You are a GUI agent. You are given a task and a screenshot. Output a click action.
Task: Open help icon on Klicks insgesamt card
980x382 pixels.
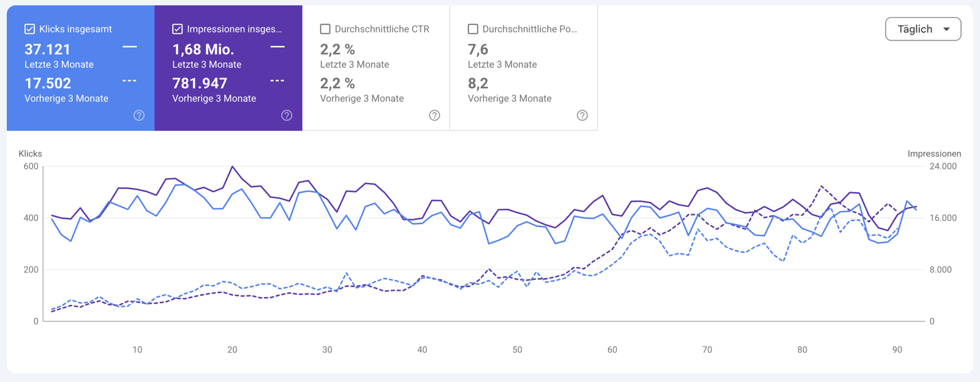139,115
